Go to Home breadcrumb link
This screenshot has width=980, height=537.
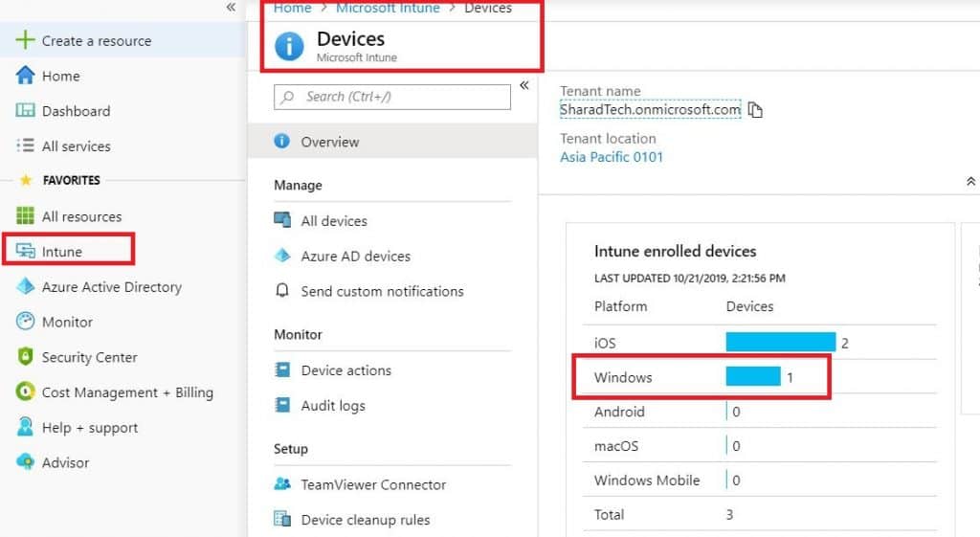(293, 8)
